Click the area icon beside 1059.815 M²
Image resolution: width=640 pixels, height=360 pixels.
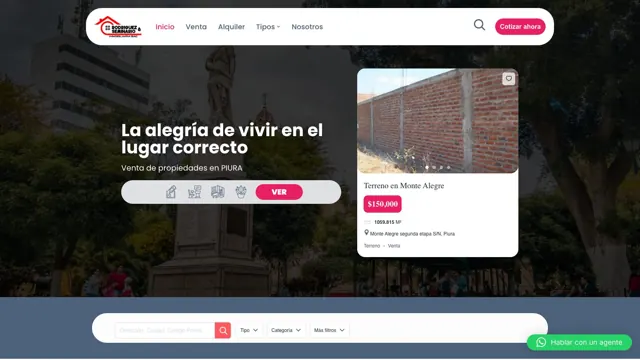[x=367, y=222]
